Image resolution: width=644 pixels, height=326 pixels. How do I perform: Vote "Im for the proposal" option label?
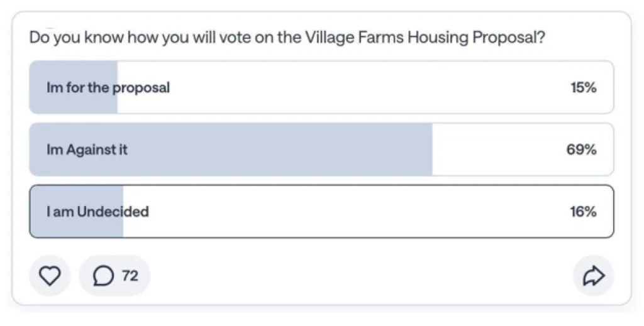[x=108, y=87]
